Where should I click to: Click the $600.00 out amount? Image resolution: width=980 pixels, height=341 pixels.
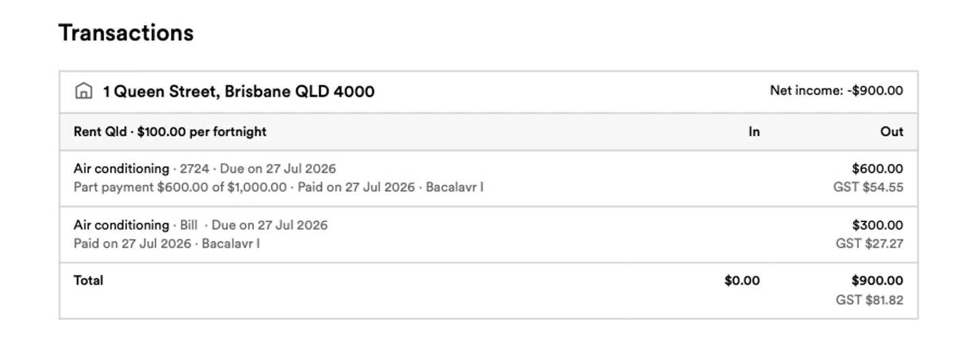point(878,169)
